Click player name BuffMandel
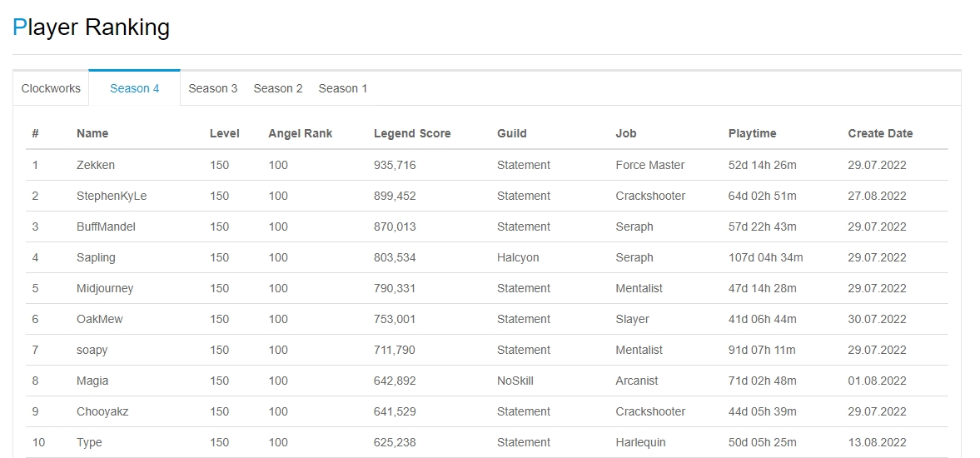Screen dimensions: 980x458 (x=106, y=227)
